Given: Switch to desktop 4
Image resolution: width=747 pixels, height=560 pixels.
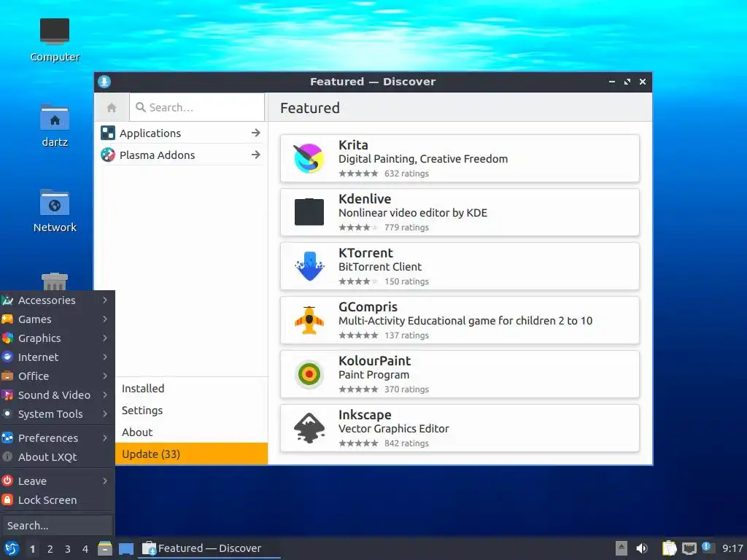Looking at the screenshot, I should 85,549.
